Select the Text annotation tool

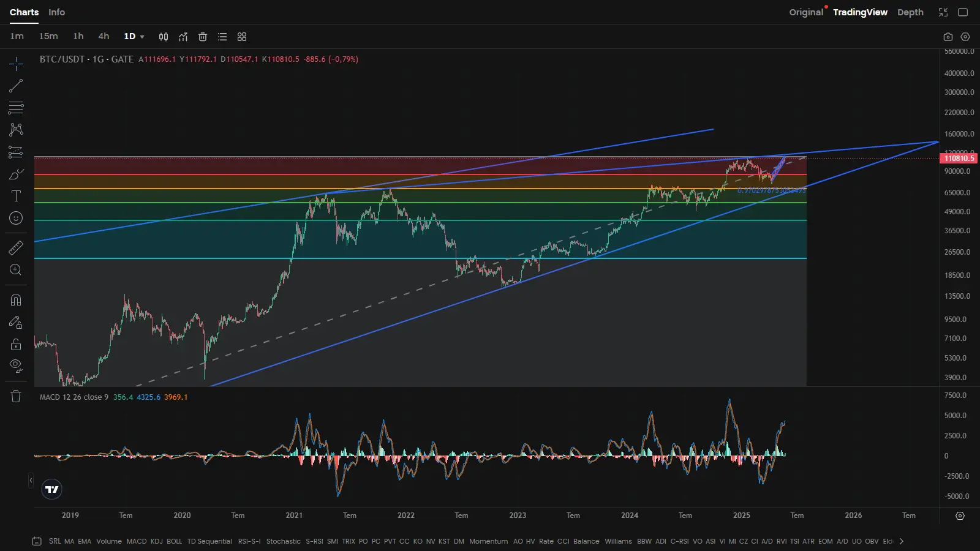pos(16,196)
